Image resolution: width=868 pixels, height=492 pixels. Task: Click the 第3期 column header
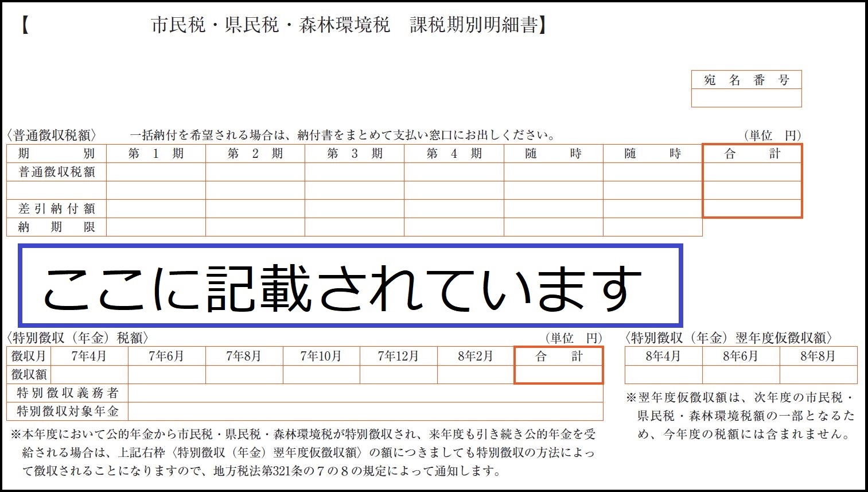353,153
